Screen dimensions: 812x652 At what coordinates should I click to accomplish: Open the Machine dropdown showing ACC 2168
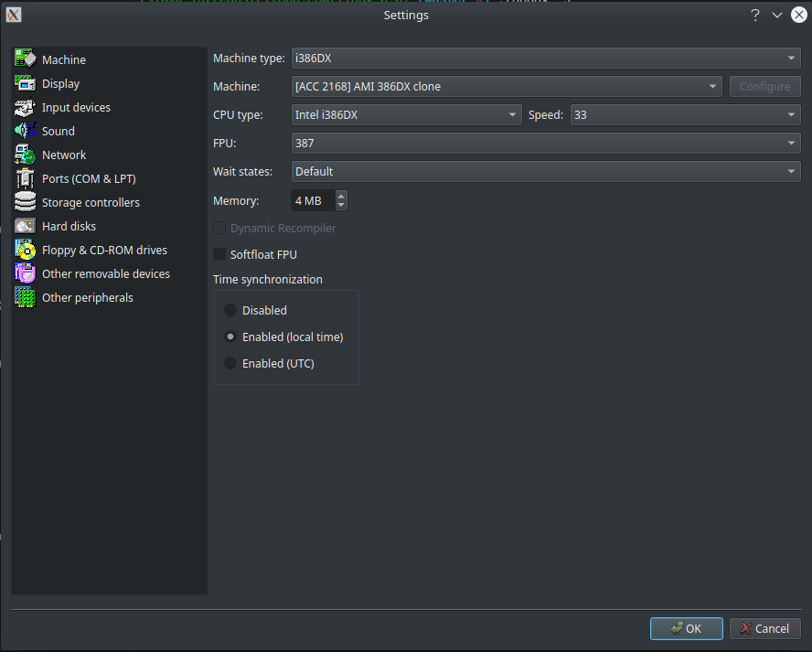click(x=507, y=87)
